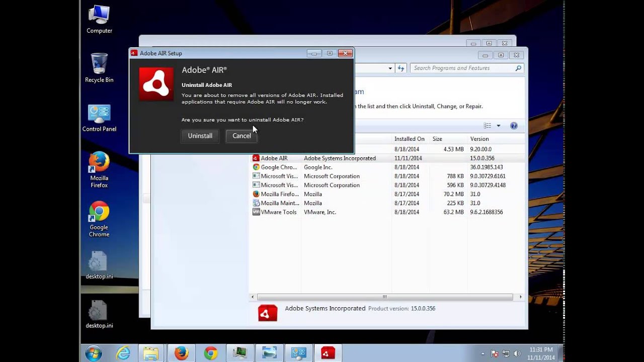Viewport: 644px width, 362px height.
Task: Click the speaker volume tray icon
Action: click(x=517, y=353)
